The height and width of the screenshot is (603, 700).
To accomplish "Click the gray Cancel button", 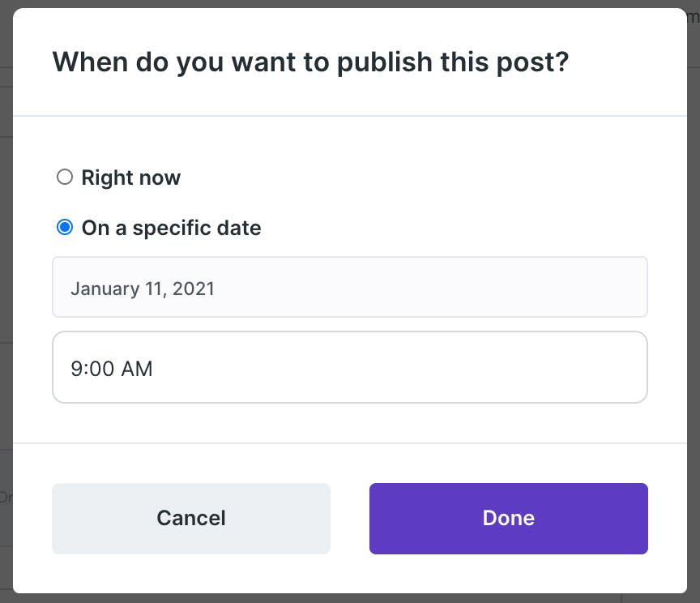I will (191, 519).
